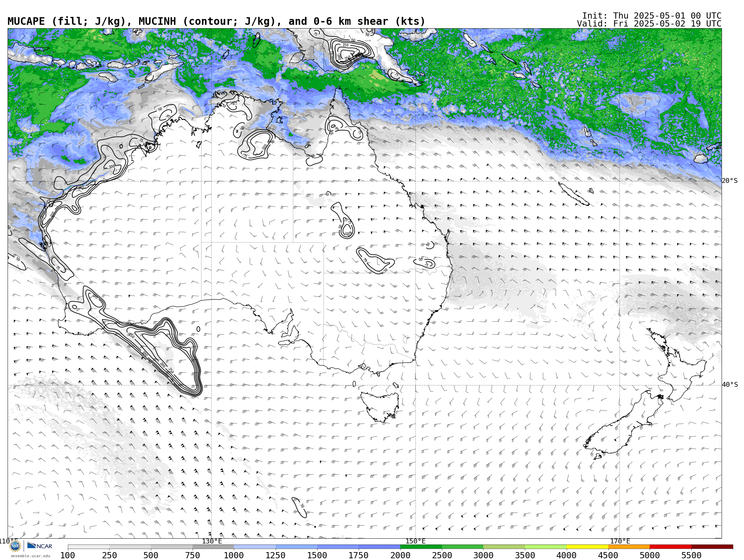Select the green swatch between 2500 and 3000
The width and height of the screenshot is (744, 560).
coord(463,547)
